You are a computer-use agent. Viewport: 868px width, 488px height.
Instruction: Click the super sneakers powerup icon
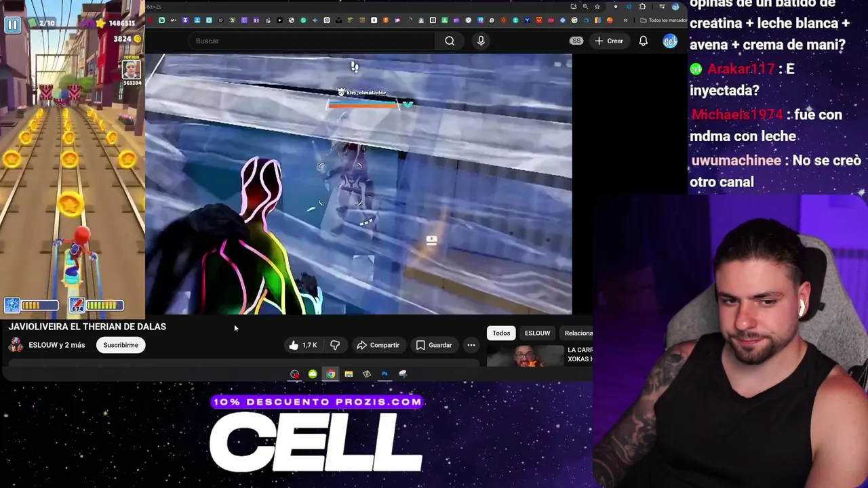pos(77,306)
